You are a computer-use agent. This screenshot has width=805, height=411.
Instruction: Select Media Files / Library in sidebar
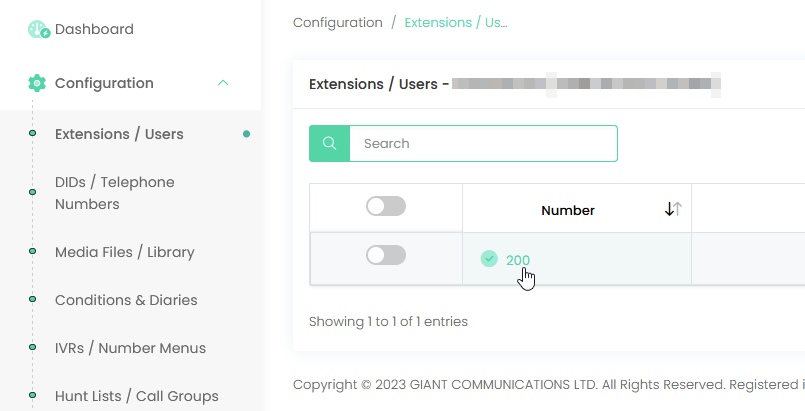[x=125, y=252]
